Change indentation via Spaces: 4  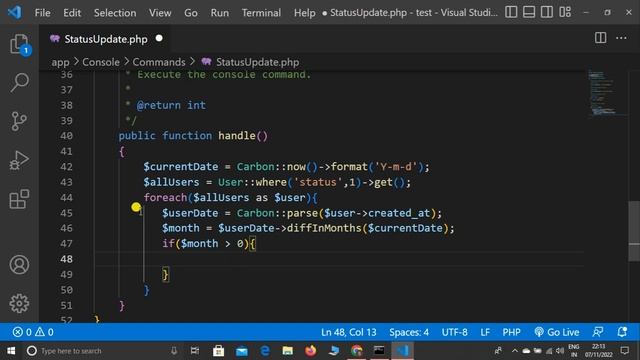[x=409, y=332]
